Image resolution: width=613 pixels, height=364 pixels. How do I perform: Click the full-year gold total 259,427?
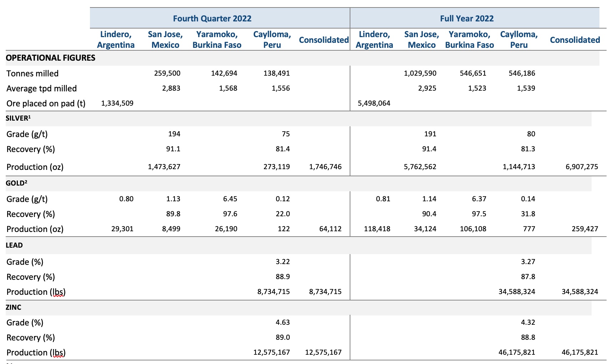click(x=585, y=229)
